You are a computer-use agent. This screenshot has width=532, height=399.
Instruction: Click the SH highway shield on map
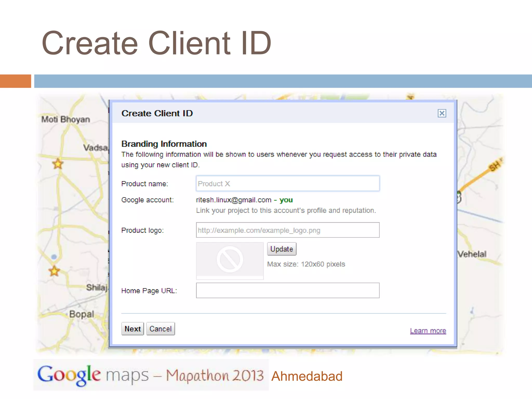tap(495, 165)
